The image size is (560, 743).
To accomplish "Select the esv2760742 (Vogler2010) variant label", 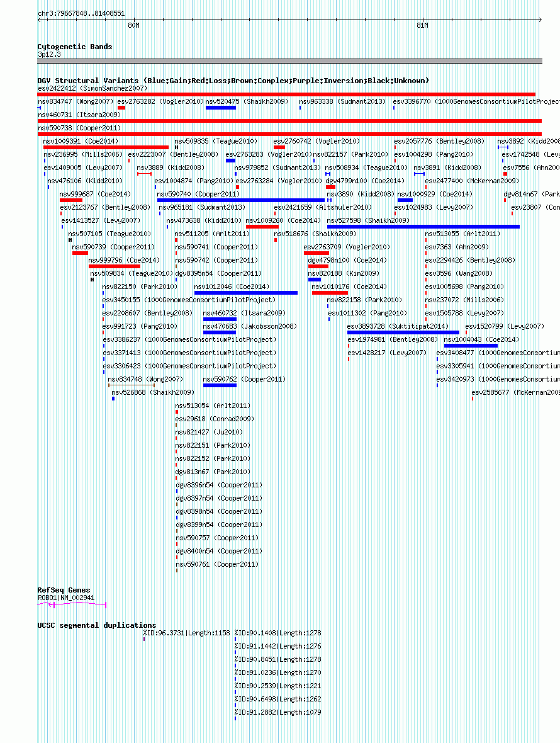I will [x=316, y=141].
